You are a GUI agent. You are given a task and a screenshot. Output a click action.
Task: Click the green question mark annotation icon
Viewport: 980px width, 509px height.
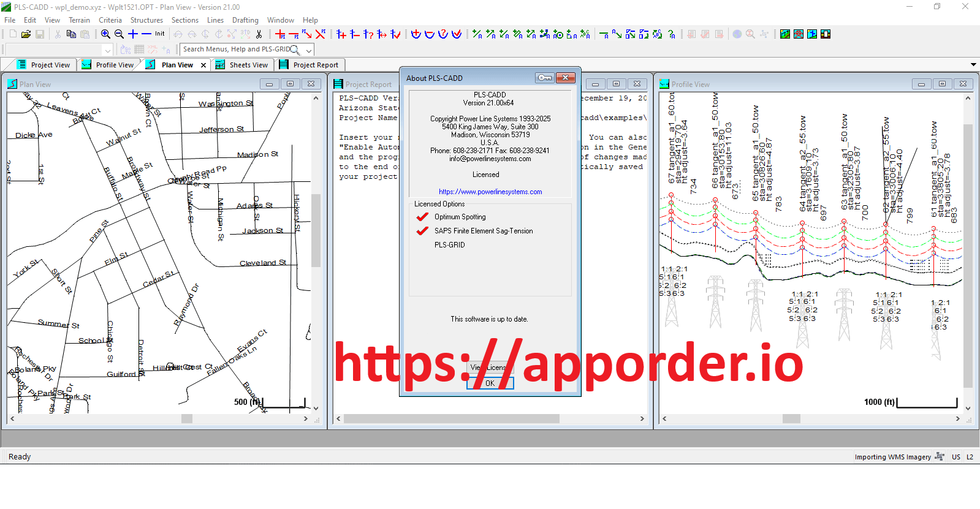[x=671, y=34]
